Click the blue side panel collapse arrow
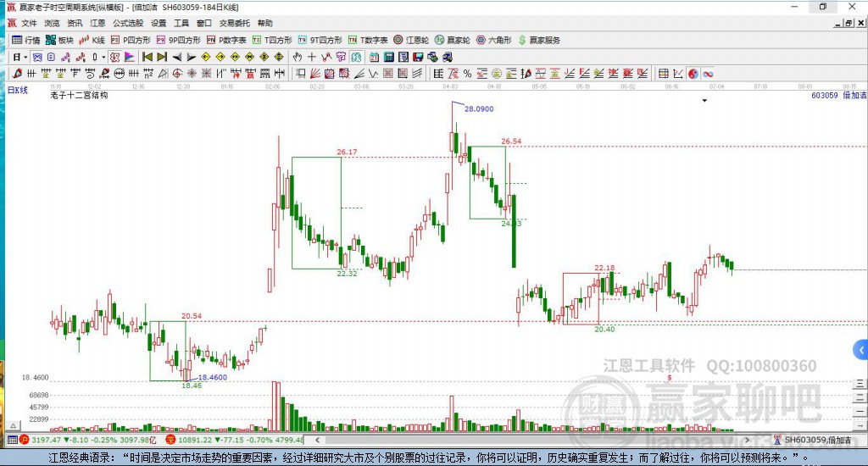 [861, 350]
